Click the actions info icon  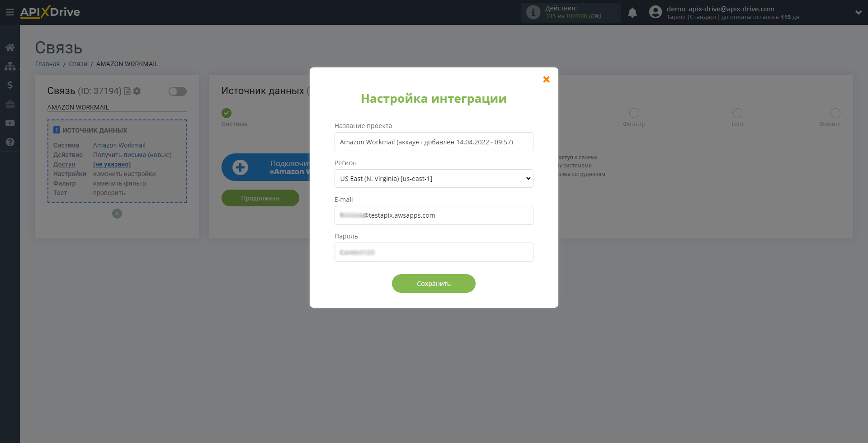(x=533, y=12)
